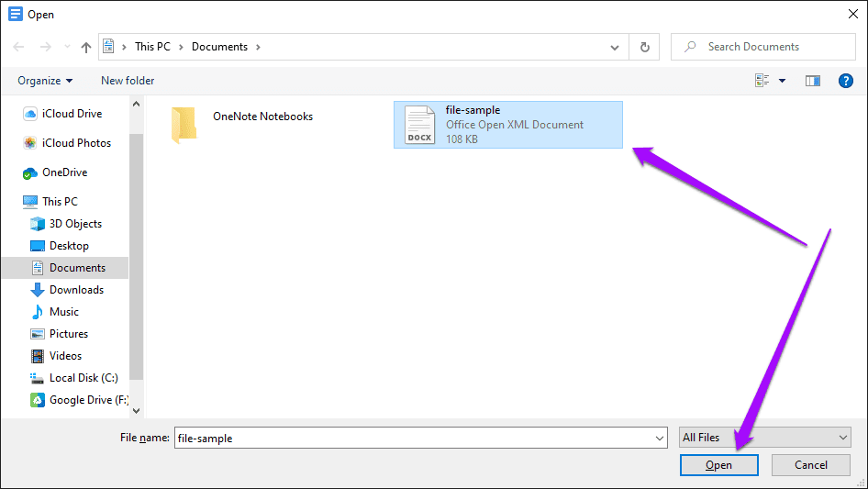Open the recent locations dropdown chevron
This screenshot has width=868, height=489.
point(67,47)
